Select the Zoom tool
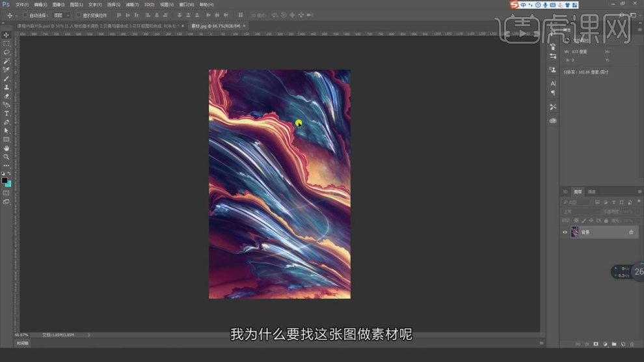Image resolution: width=644 pixels, height=362 pixels. [x=6, y=157]
